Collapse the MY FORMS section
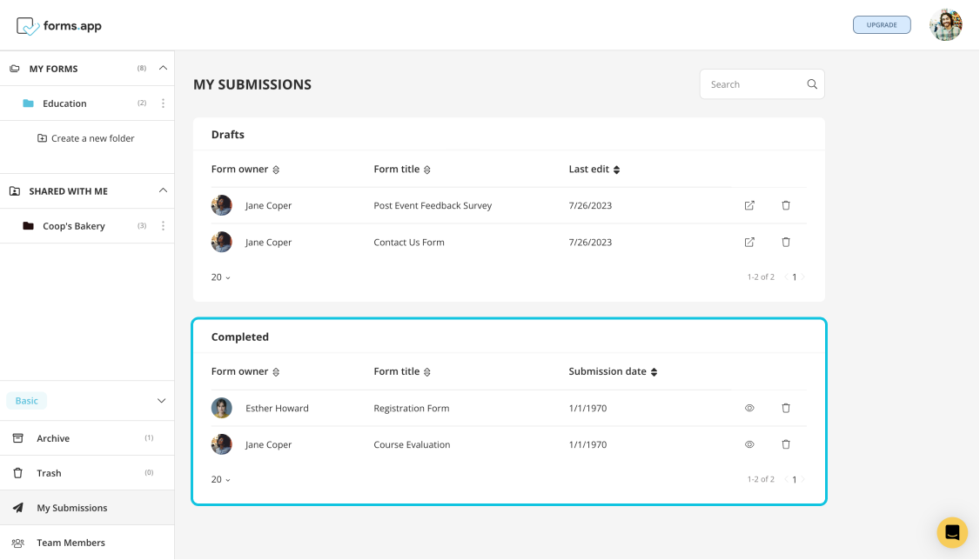Viewport: 980px width, 560px height. (x=162, y=68)
